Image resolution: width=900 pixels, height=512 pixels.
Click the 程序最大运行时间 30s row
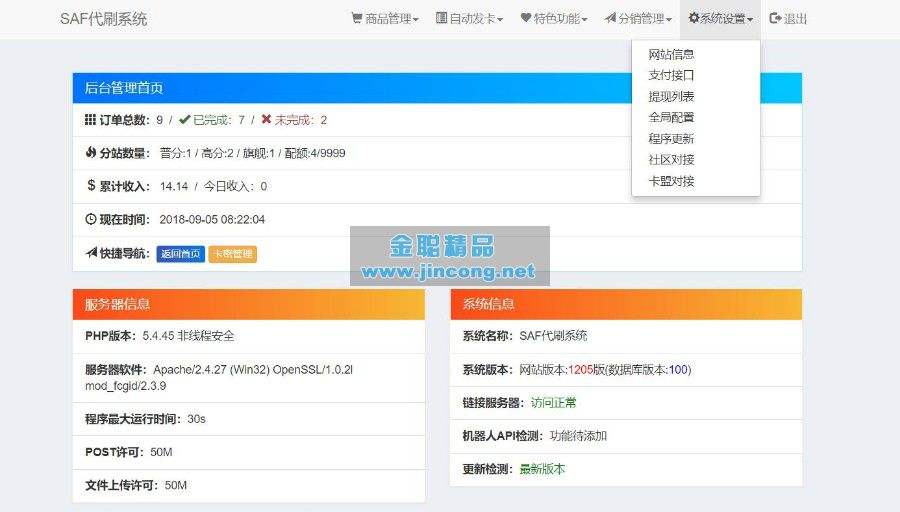[249, 419]
